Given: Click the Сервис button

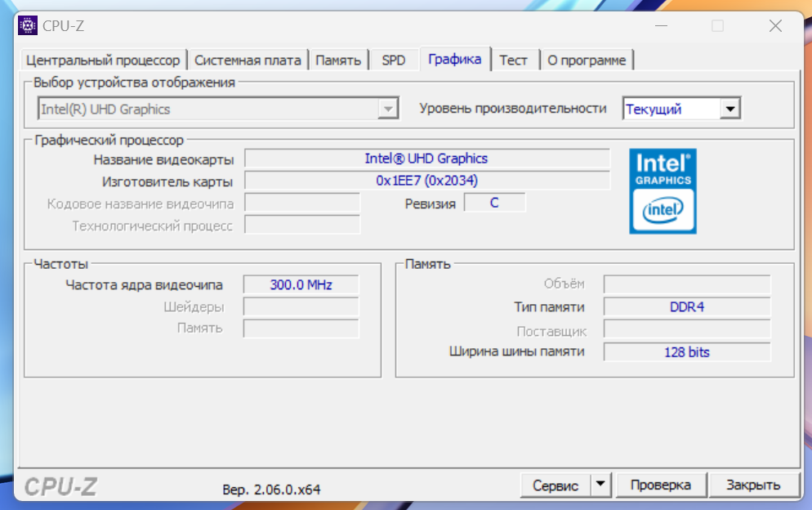Looking at the screenshot, I should [x=555, y=485].
